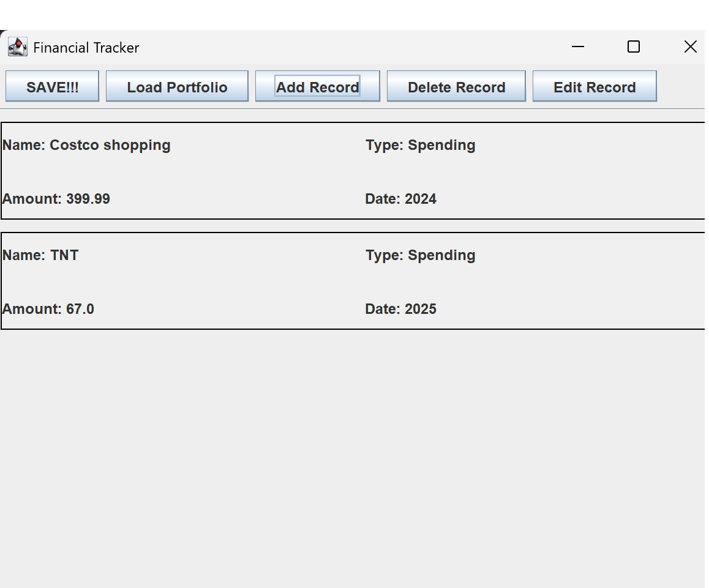The width and height of the screenshot is (709, 588).
Task: Click the Date: 2024 text
Action: point(400,198)
